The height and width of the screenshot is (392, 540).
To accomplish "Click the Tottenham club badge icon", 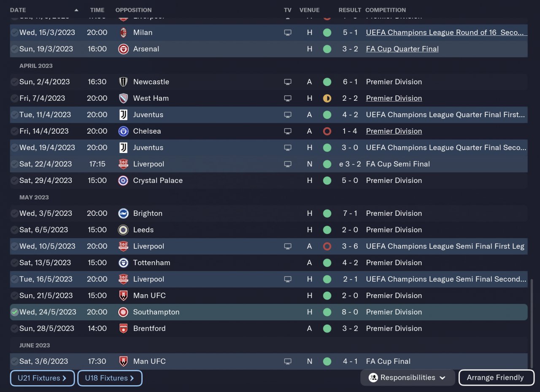I will (123, 263).
